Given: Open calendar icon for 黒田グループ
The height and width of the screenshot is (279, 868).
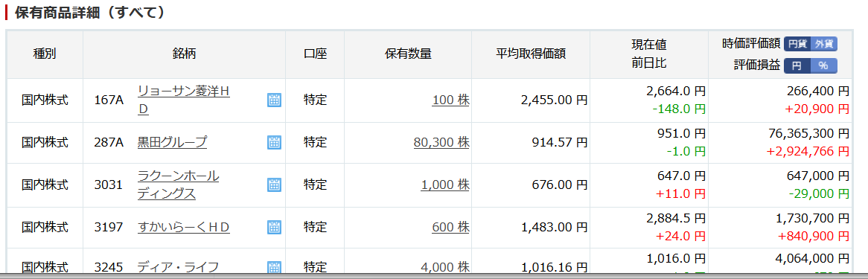Looking at the screenshot, I should [274, 142].
